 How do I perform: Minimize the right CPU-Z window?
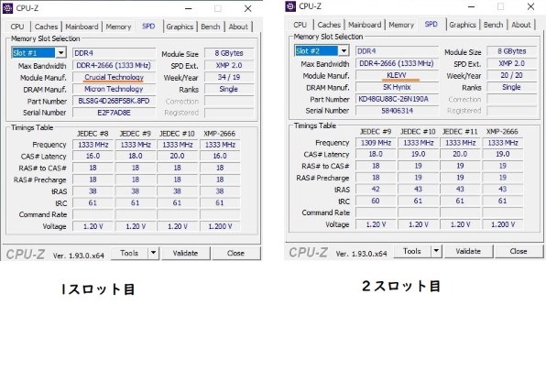471,6
